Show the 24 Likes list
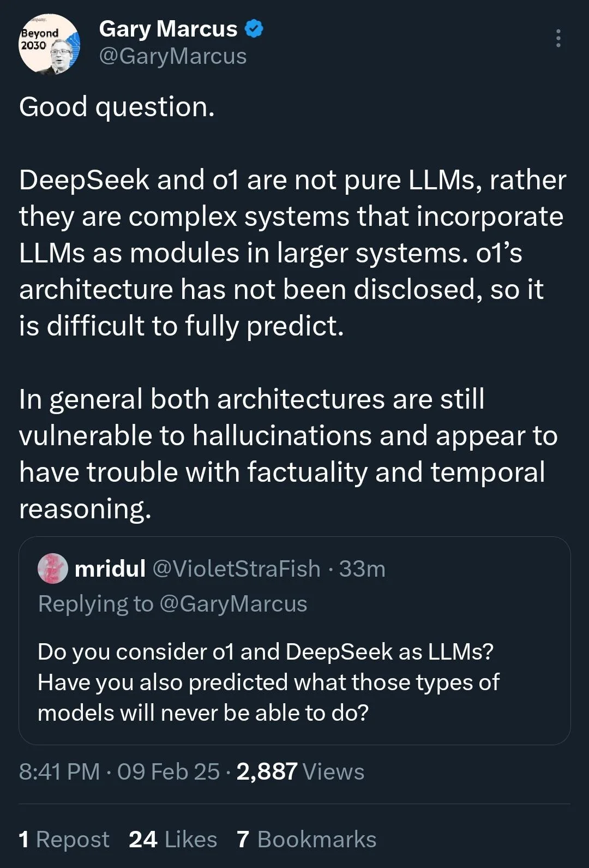 tap(173, 839)
